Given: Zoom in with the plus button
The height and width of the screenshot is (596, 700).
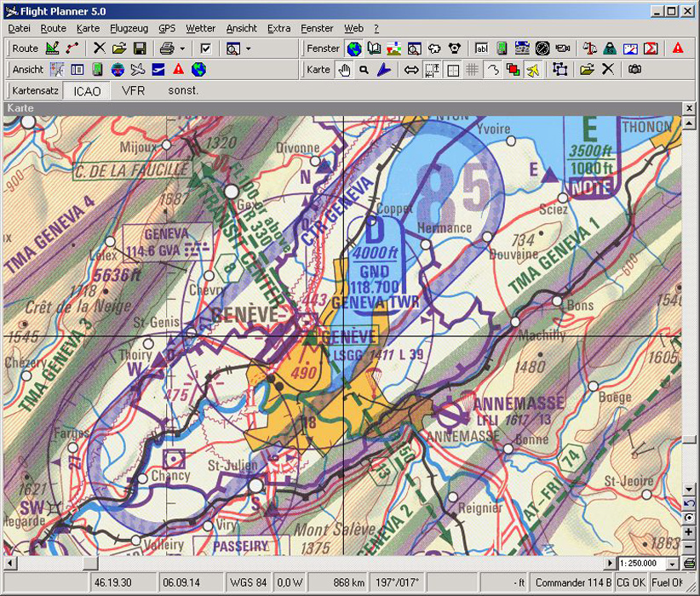Looking at the screenshot, I should coord(688,531).
